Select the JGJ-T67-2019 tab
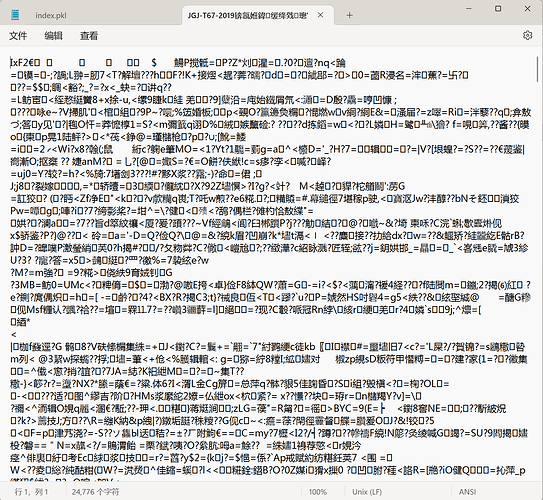The width and height of the screenshot is (543, 500). (x=248, y=15)
